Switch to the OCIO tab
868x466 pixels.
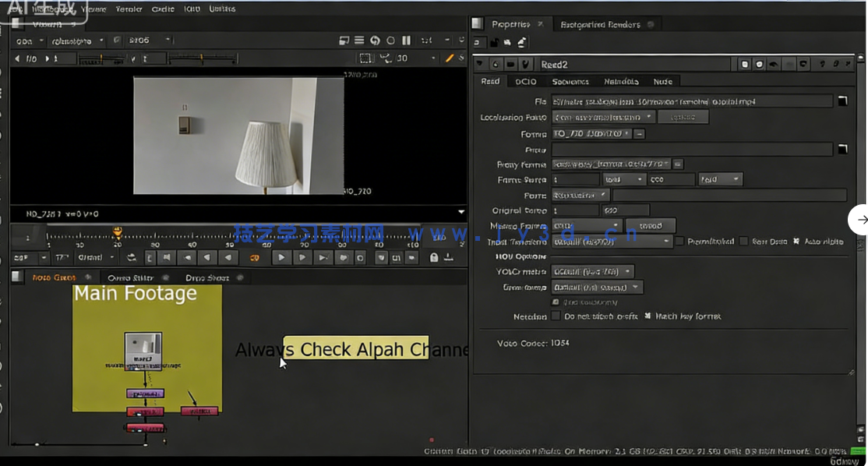526,81
